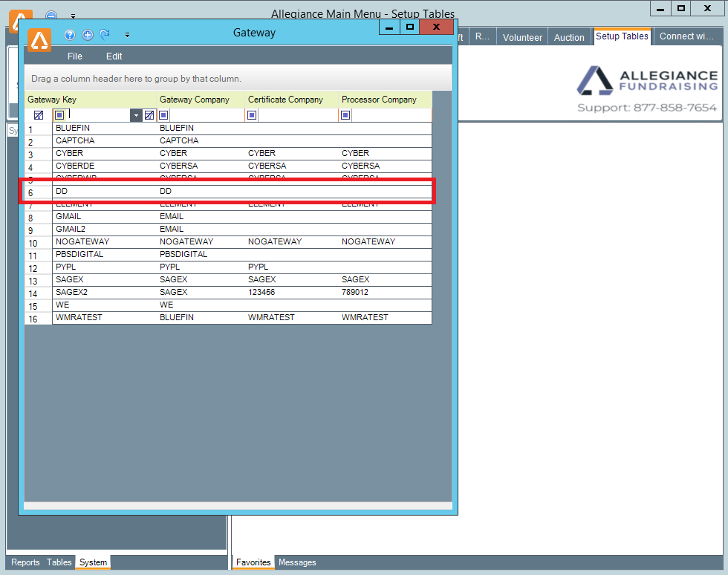Sort by the Certificate Company column header
The width and height of the screenshot is (728, 575).
(x=291, y=100)
